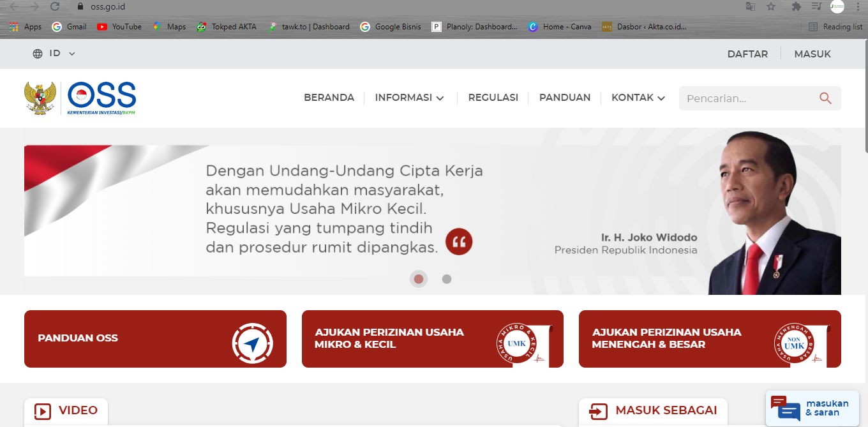Screen dimensions: 868x427
Task: Select the second carousel dot
Action: 446,279
